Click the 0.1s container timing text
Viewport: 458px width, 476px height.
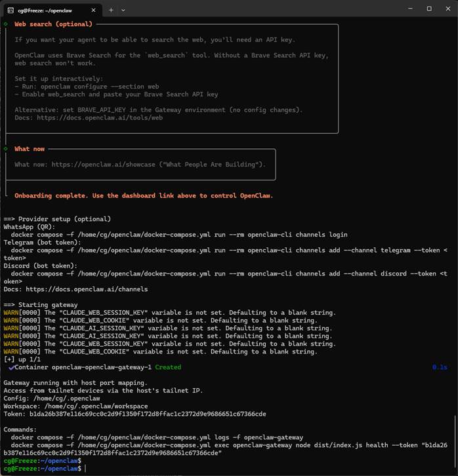[x=441, y=367]
